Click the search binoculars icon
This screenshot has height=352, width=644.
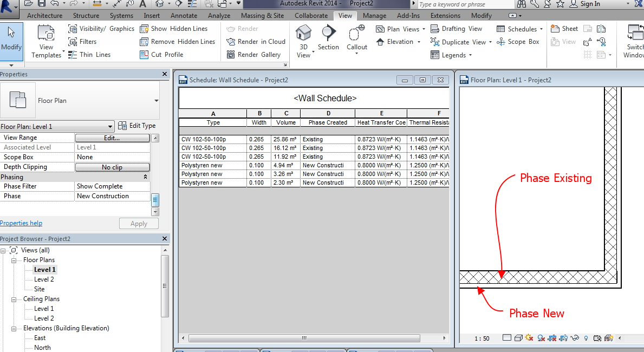pyautogui.click(x=521, y=4)
